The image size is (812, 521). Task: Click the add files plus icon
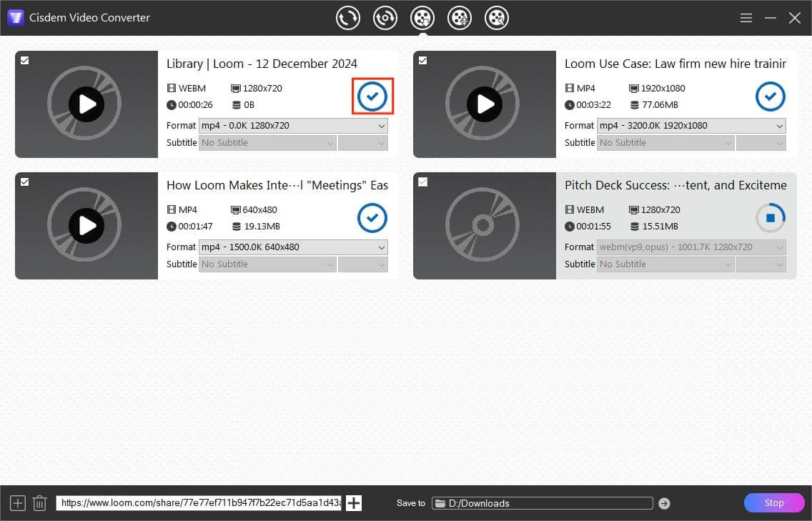(x=18, y=503)
